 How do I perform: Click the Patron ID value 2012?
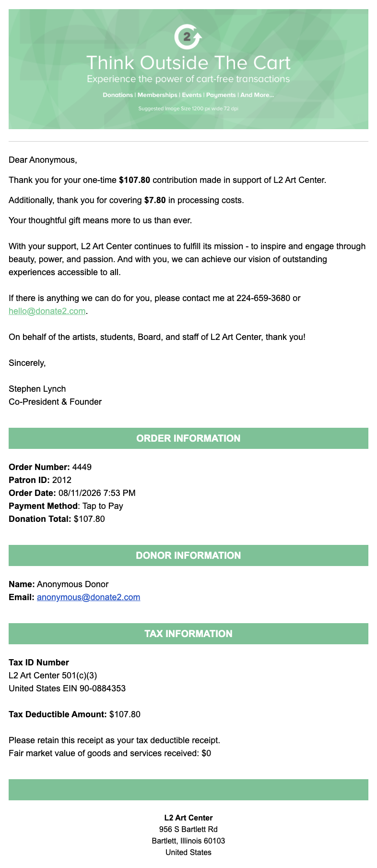coord(62,480)
